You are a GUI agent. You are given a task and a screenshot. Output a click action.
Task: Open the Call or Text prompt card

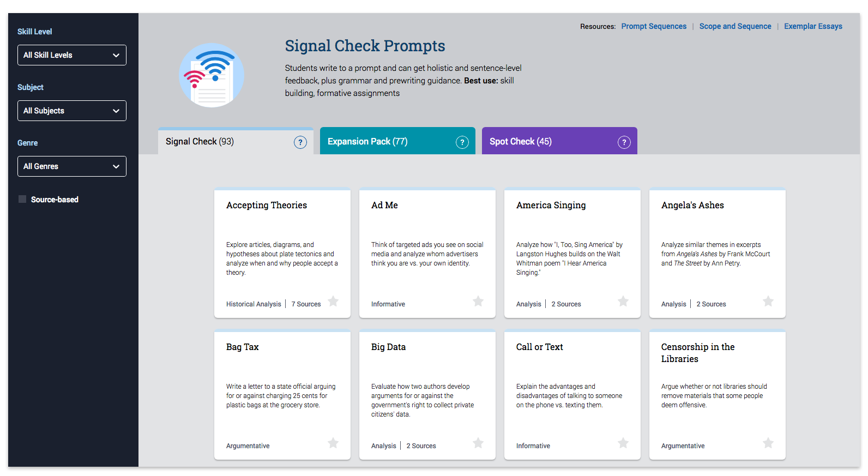click(x=572, y=395)
